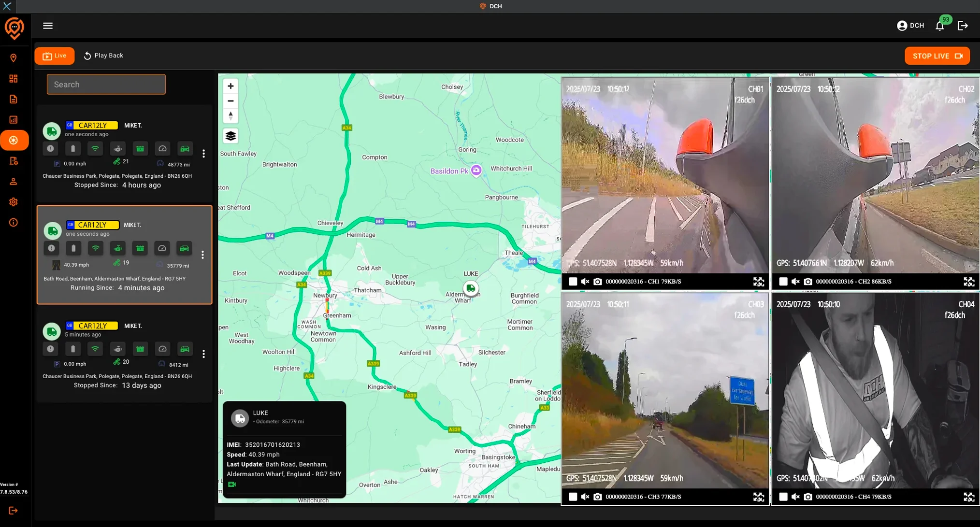
Task: Take snapshot of CH1 camera feed
Action: tap(597, 281)
